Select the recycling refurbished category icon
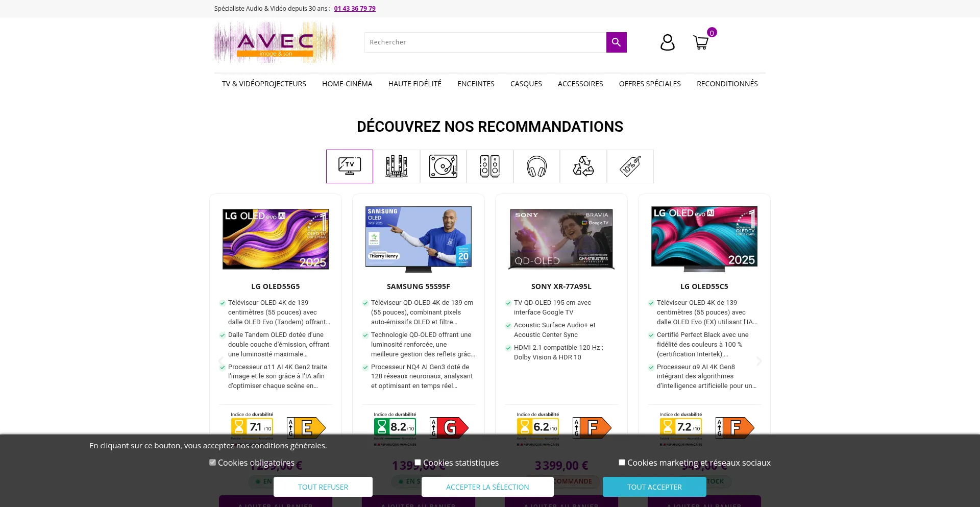The image size is (980, 507). tap(583, 166)
